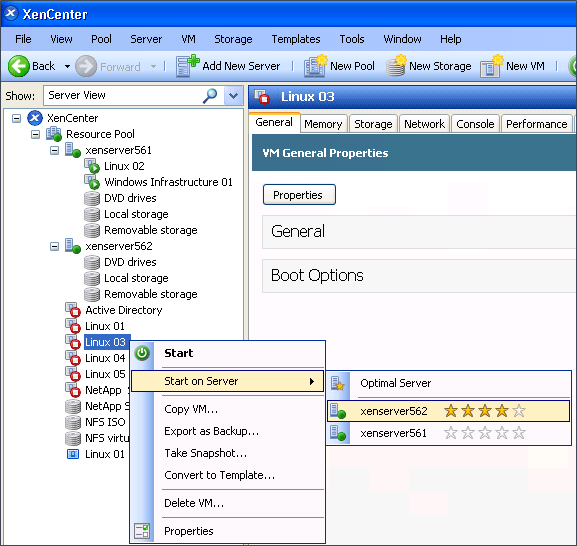The image size is (577, 546).
Task: Expand the General section
Action: (420, 232)
